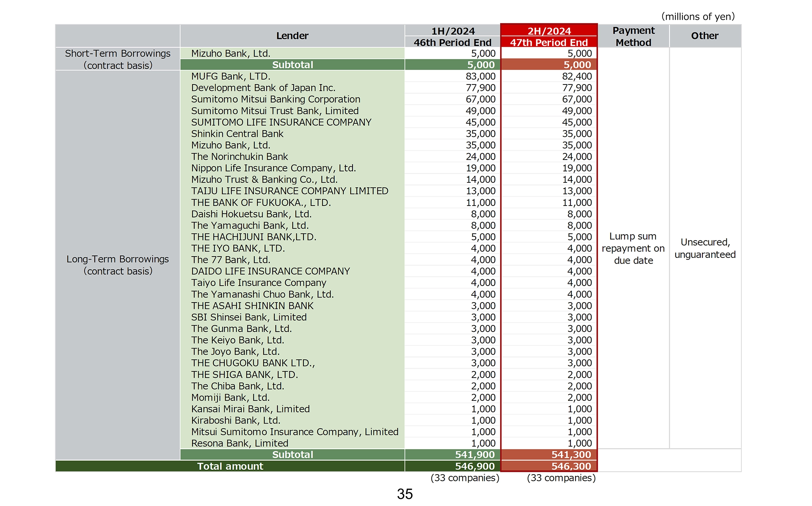Click 'Daishi Hokuetsu Bank, Ltd.' lender

[x=251, y=214]
